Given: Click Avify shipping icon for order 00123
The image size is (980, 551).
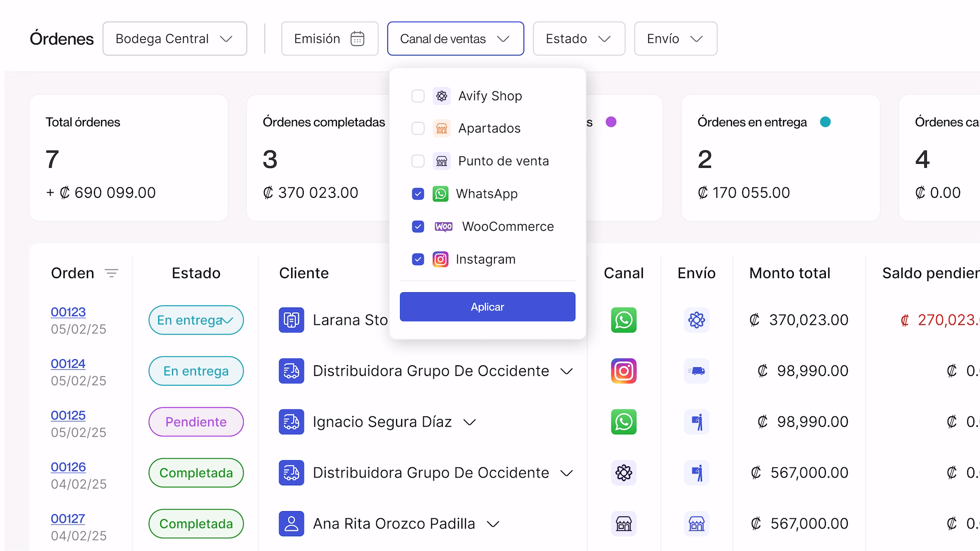Looking at the screenshot, I should point(696,320).
